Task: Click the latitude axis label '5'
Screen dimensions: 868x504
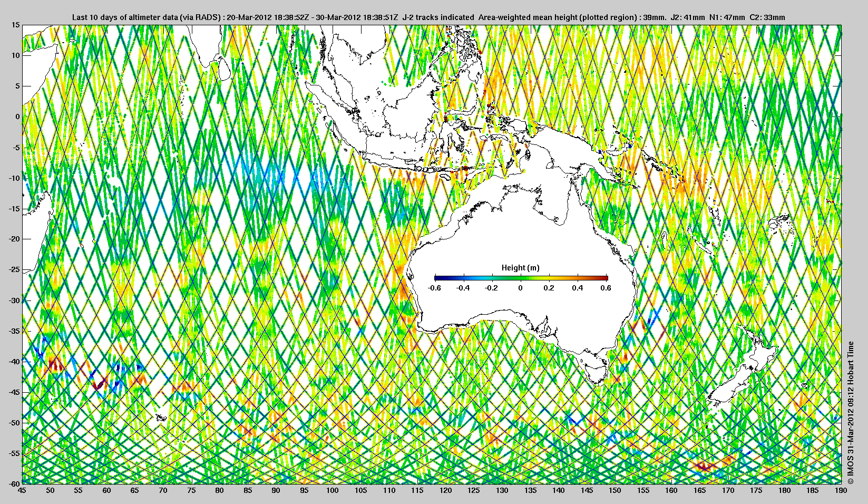Action: pyautogui.click(x=17, y=86)
